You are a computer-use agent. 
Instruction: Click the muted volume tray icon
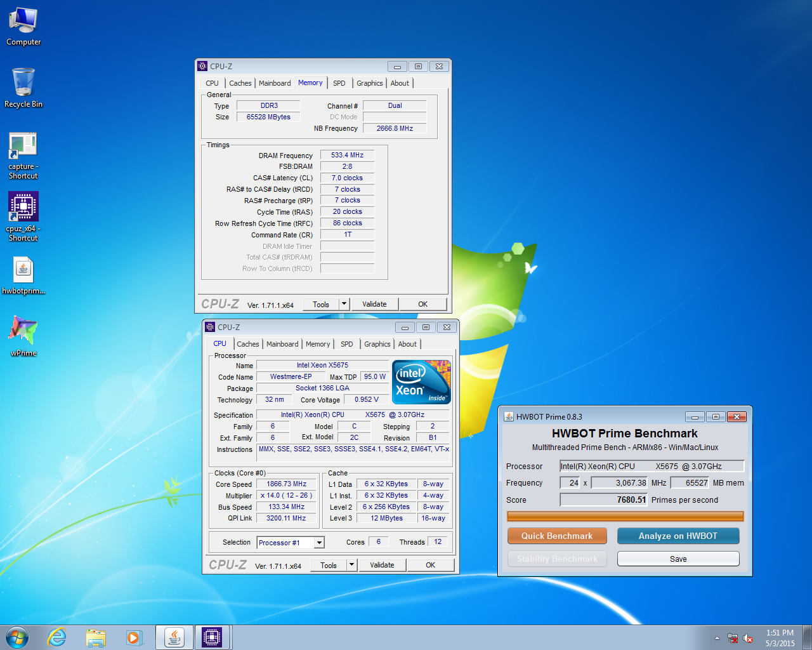pyautogui.click(x=748, y=638)
